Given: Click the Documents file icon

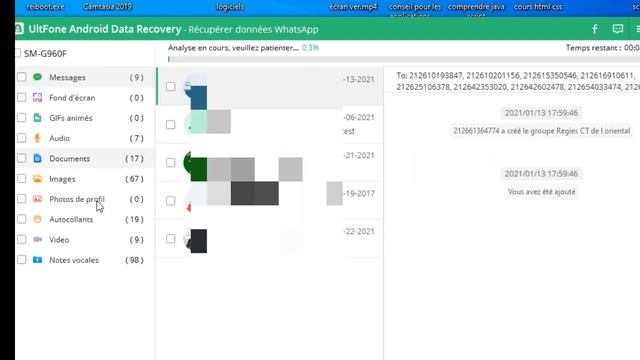Looking at the screenshot, I should 38,158.
